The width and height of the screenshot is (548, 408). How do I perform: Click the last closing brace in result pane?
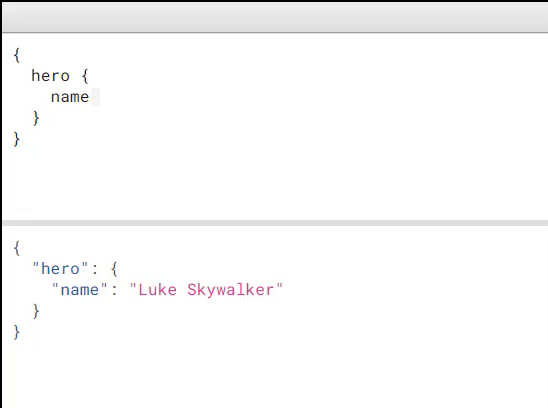tap(16, 332)
